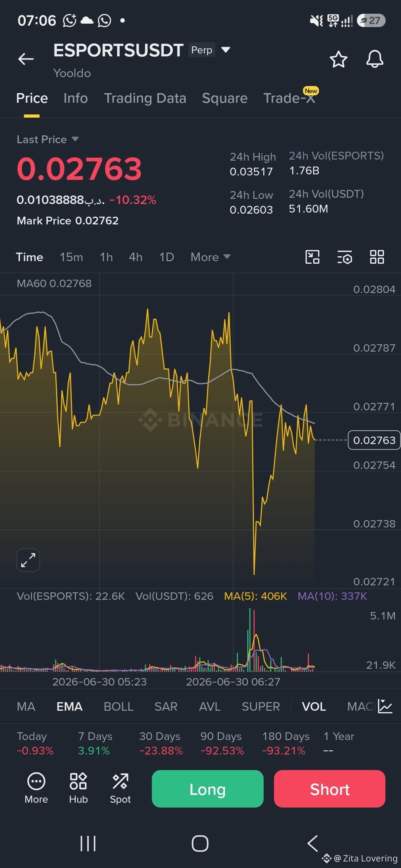Tap the Perp contract label
This screenshot has height=868, width=401.
point(202,50)
